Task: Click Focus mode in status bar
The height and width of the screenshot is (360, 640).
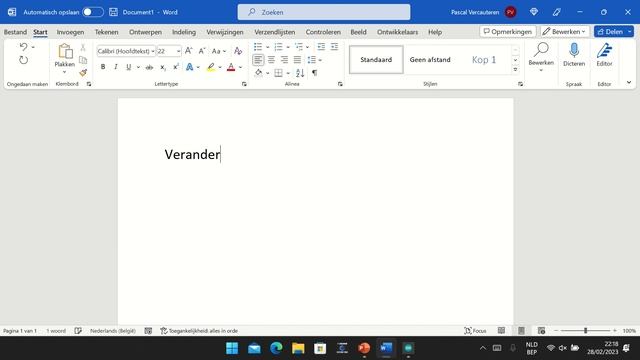Action: pyautogui.click(x=475, y=331)
